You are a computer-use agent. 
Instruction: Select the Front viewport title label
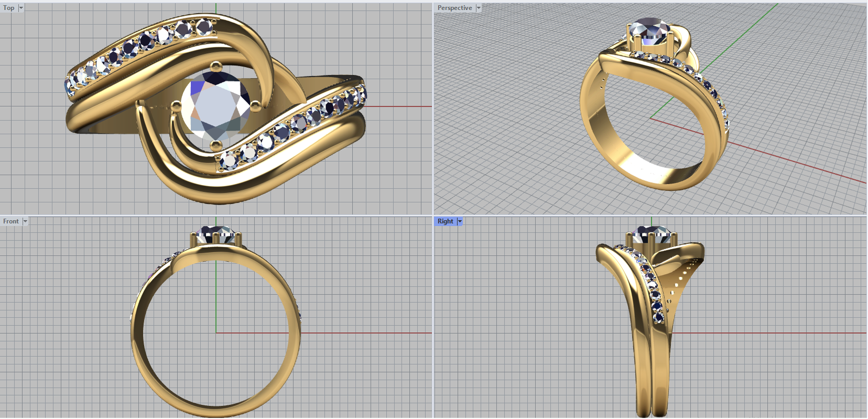[11, 221]
